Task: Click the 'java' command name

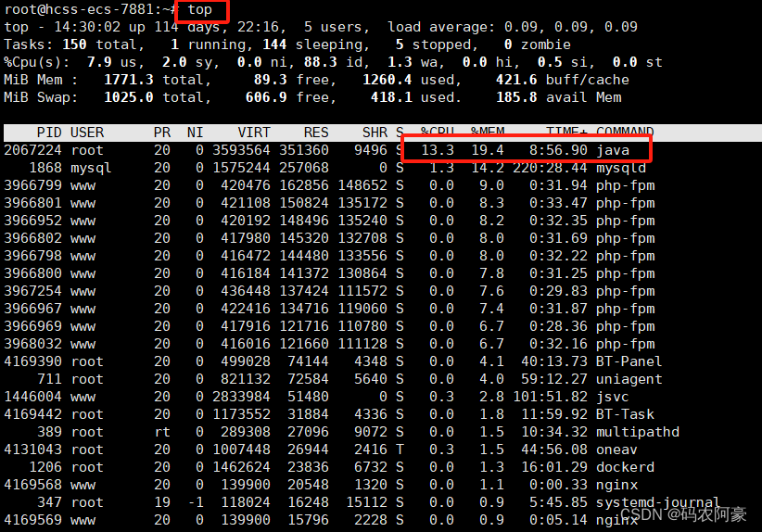Action: click(613, 150)
